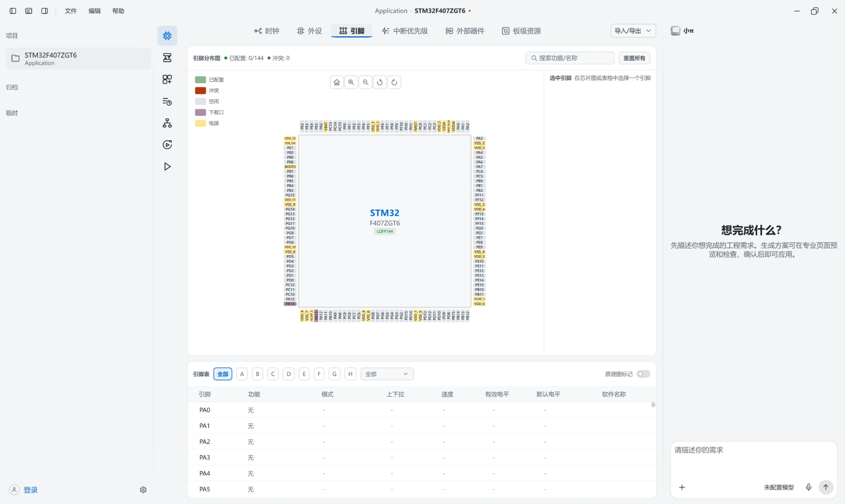845x504 pixels.
Task: Filter pin table by port A
Action: 242,374
